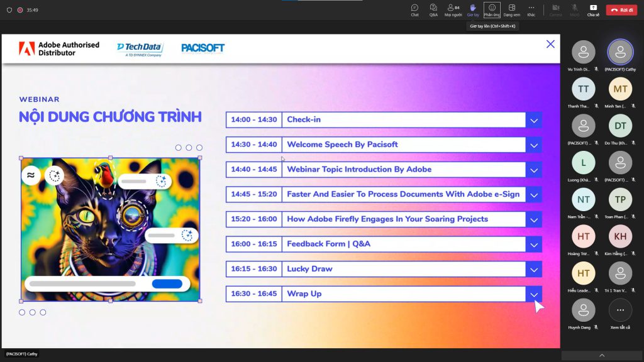Expand the Wrap Up row chevron
644x362 pixels.
pos(534,294)
